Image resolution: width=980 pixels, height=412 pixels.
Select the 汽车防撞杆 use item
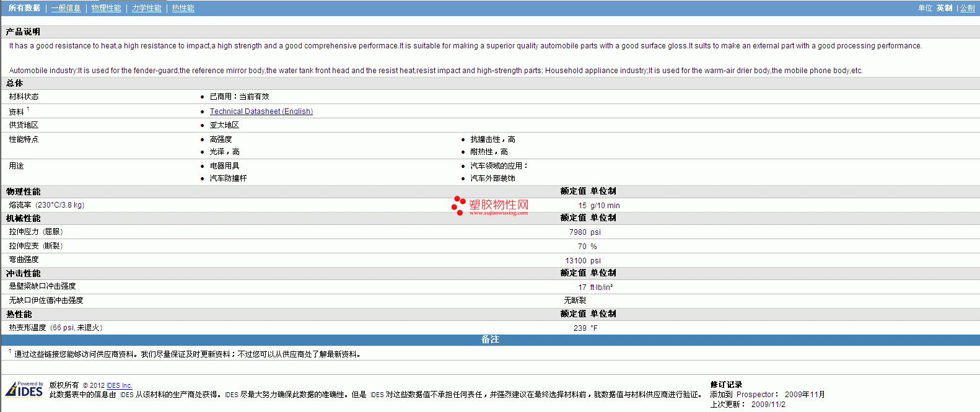pyautogui.click(x=228, y=178)
